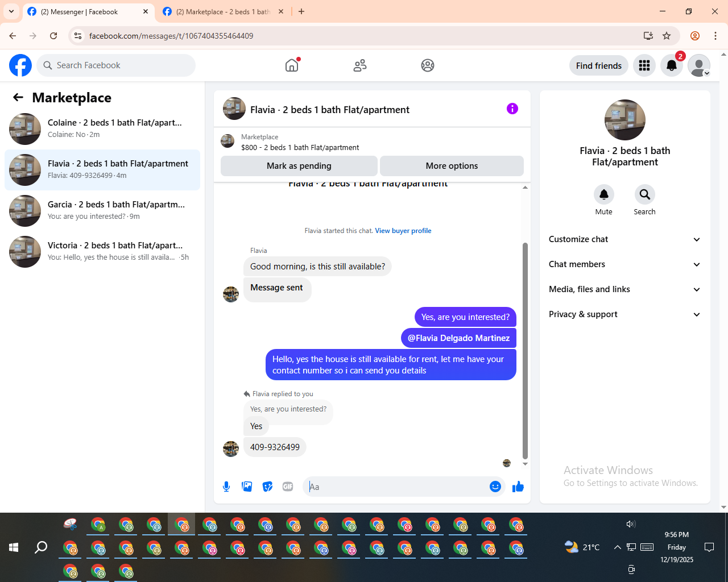Image resolution: width=728 pixels, height=582 pixels.
Task: Show hidden system tray icons chevron
Action: click(617, 547)
